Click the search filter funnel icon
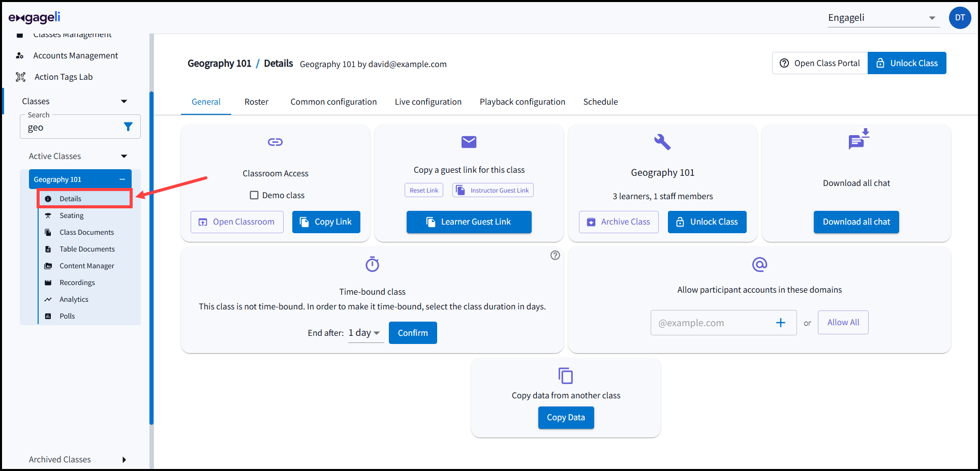The height and width of the screenshot is (471, 980). coord(128,127)
